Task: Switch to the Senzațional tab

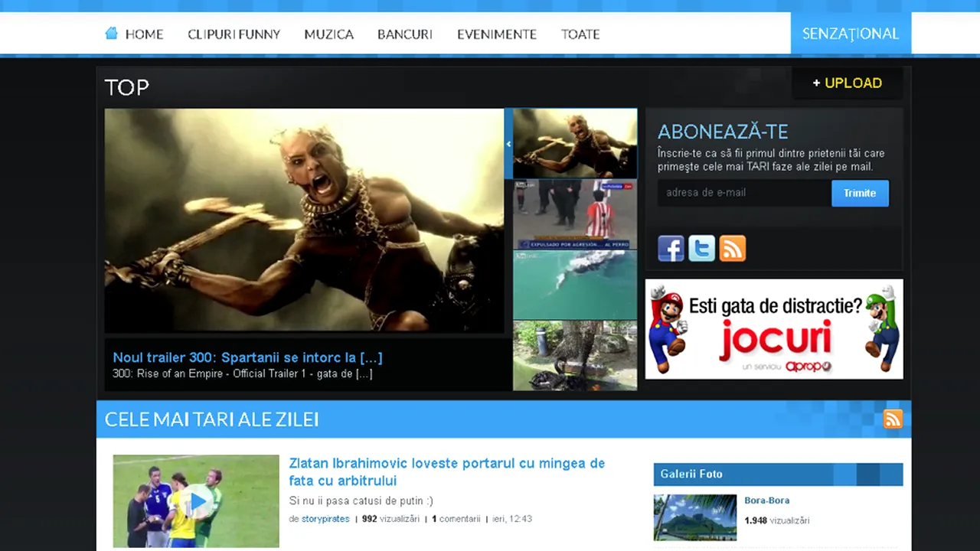Action: tap(850, 34)
